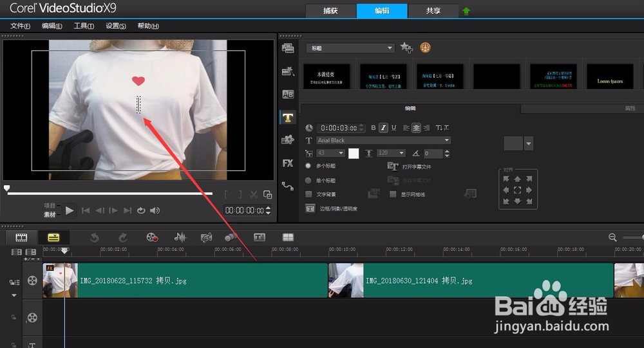The image size is (644, 348).
Task: Open Record/Capture option in timeline toolbar
Action: click(x=152, y=237)
